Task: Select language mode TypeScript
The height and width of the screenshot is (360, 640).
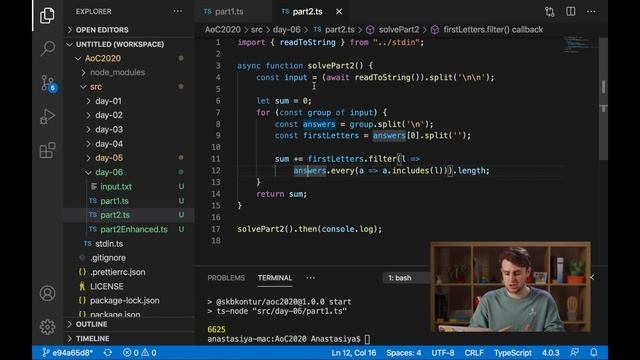Action: pyautogui.click(x=513, y=353)
